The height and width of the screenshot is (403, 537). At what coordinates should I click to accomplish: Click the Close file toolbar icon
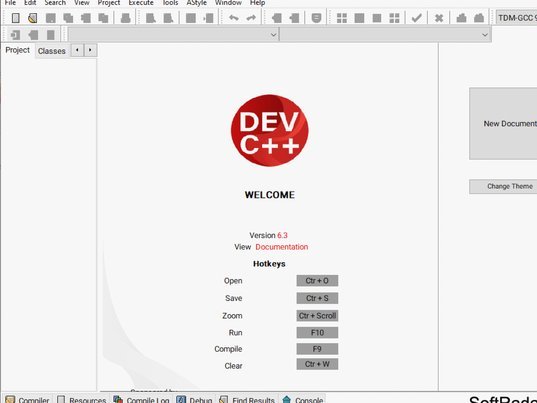[86, 18]
